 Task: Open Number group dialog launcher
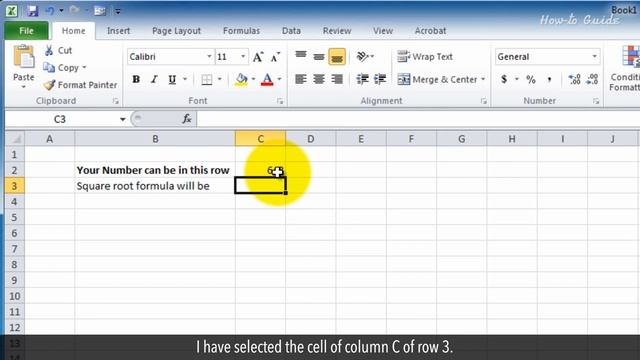click(596, 101)
